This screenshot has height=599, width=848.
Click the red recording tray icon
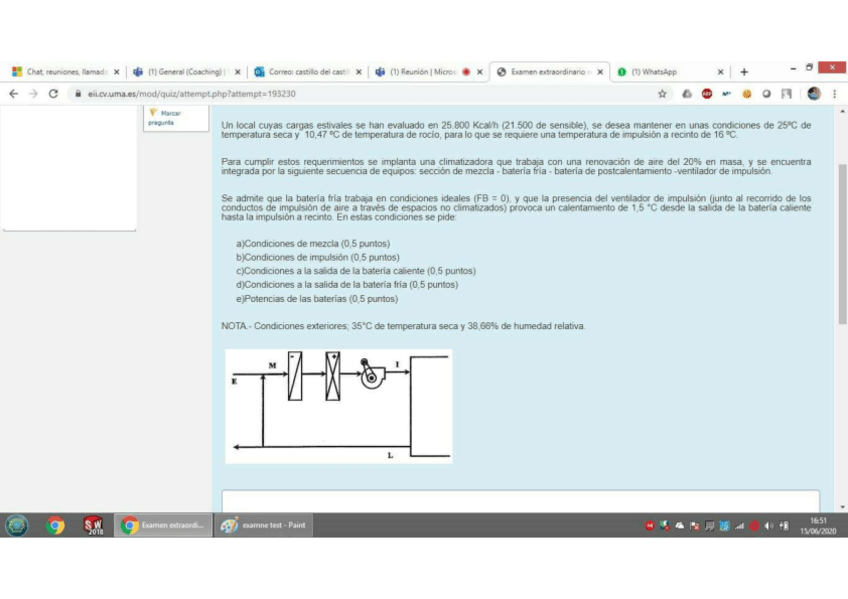[754, 525]
